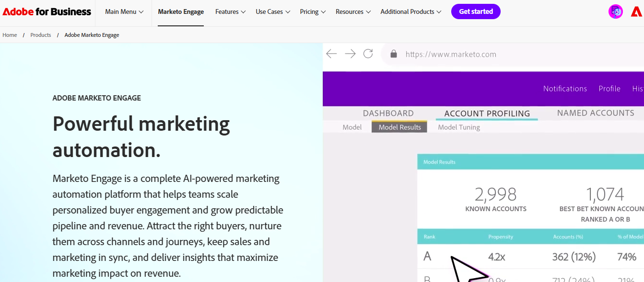This screenshot has height=282, width=644.
Task: Expand the Resources menu
Action: [x=353, y=12]
